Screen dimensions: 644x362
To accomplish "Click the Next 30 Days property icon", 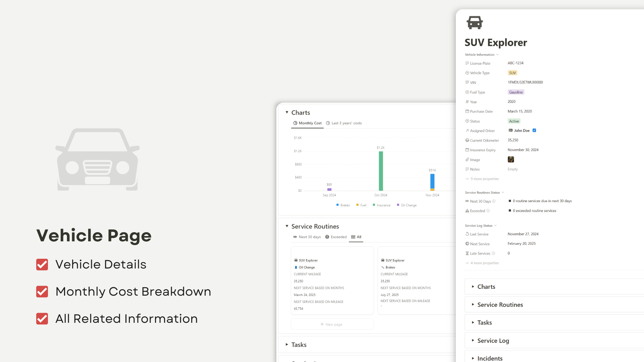I will tap(467, 201).
